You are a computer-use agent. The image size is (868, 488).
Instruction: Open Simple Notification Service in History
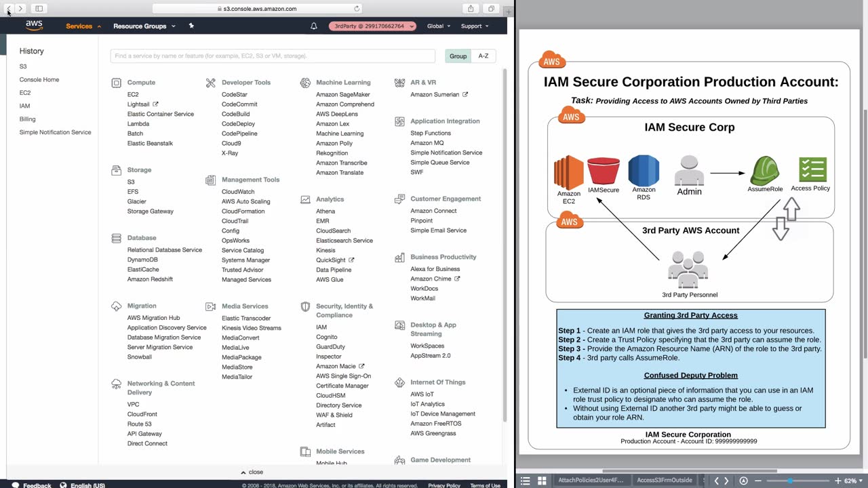[55, 132]
